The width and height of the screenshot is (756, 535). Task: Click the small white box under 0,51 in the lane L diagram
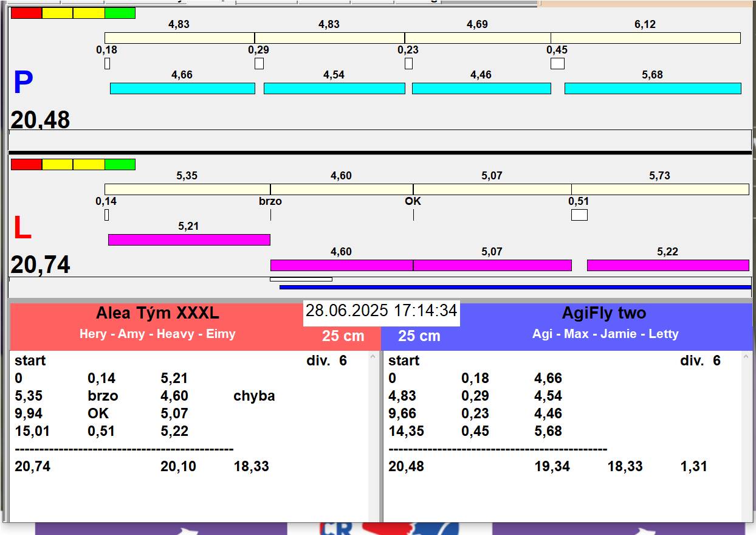[579, 215]
